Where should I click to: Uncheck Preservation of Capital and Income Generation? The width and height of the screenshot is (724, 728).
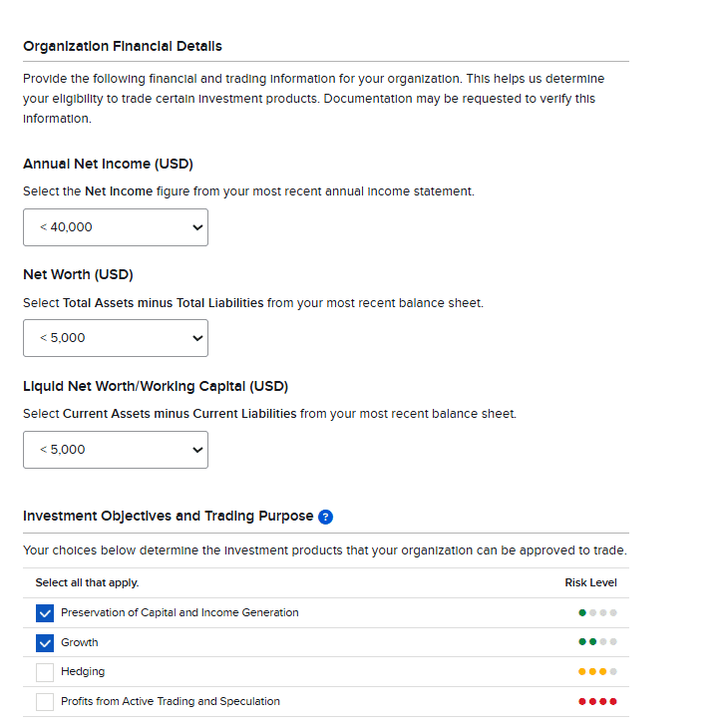coord(45,613)
